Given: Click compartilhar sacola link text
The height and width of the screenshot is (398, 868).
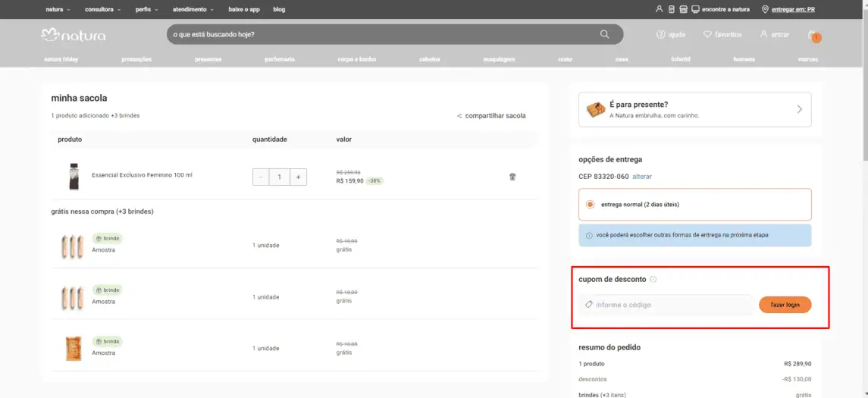Looking at the screenshot, I should click(x=496, y=116).
